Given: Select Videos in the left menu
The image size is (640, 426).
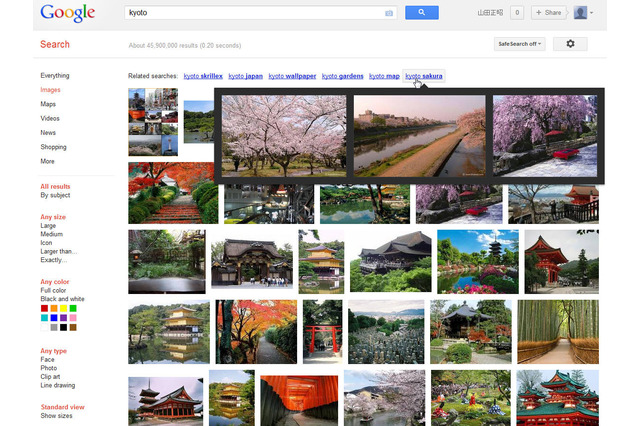Looking at the screenshot, I should pos(50,118).
